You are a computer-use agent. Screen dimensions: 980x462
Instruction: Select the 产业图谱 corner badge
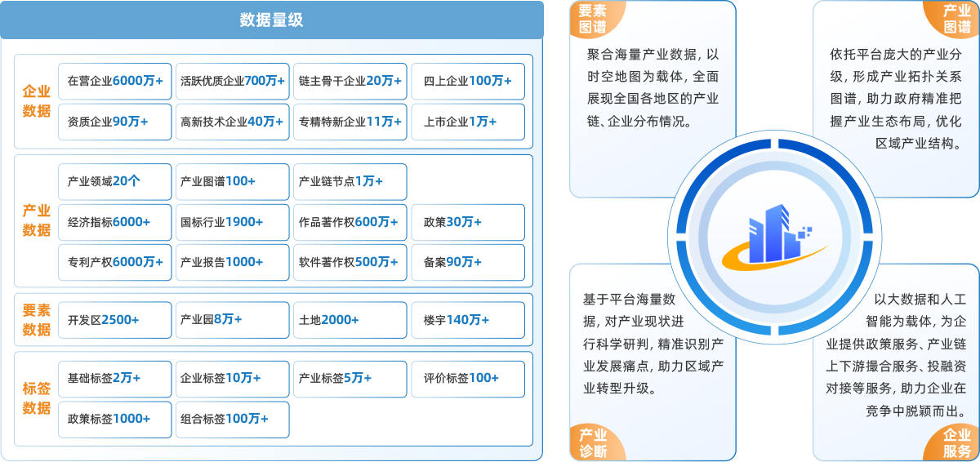956,19
